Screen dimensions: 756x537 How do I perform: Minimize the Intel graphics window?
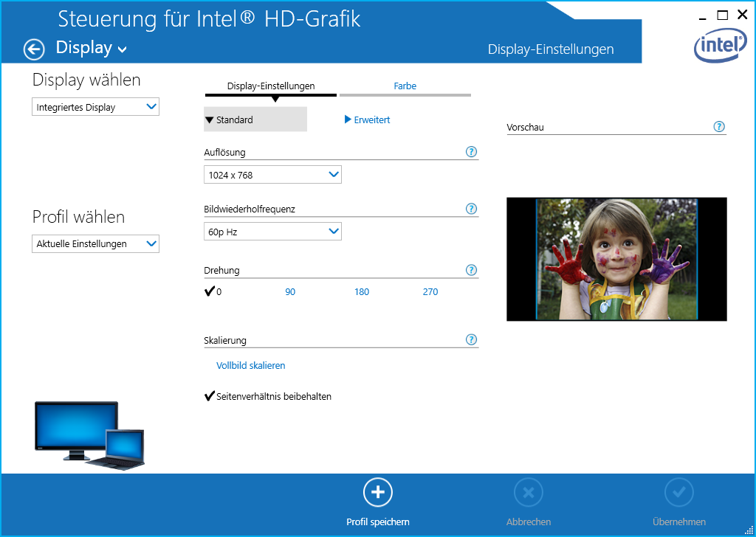pos(703,17)
